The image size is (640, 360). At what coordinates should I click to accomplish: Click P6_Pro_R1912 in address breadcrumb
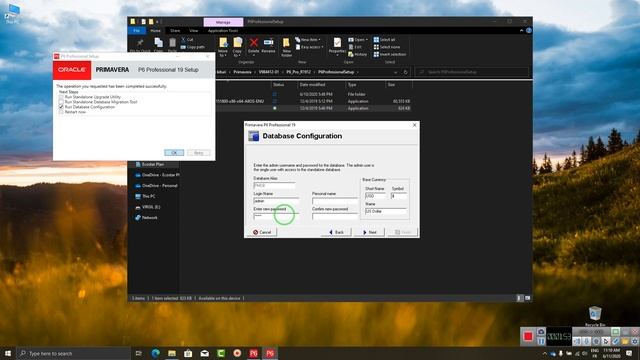(x=298, y=72)
